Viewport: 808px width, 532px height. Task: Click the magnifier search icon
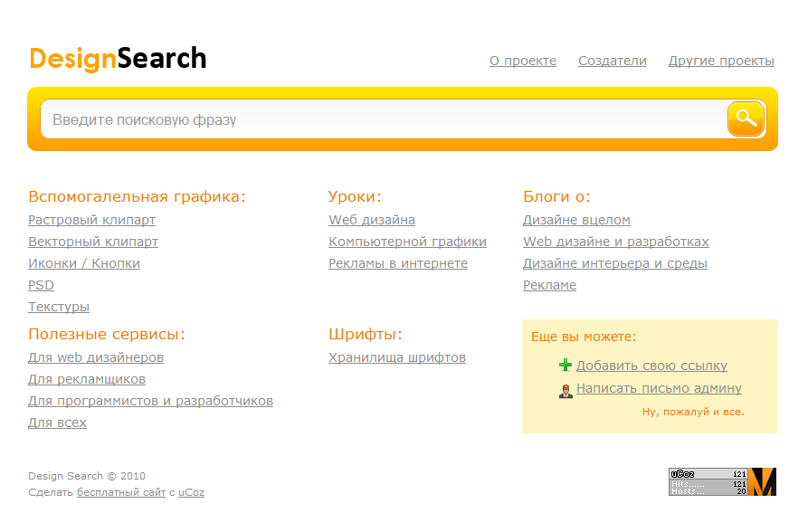click(x=745, y=119)
